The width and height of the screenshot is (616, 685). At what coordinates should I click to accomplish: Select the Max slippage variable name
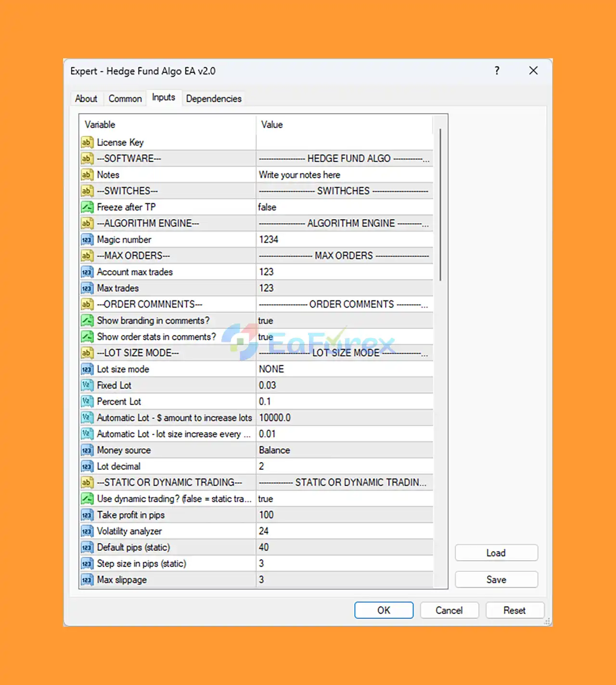(122, 580)
